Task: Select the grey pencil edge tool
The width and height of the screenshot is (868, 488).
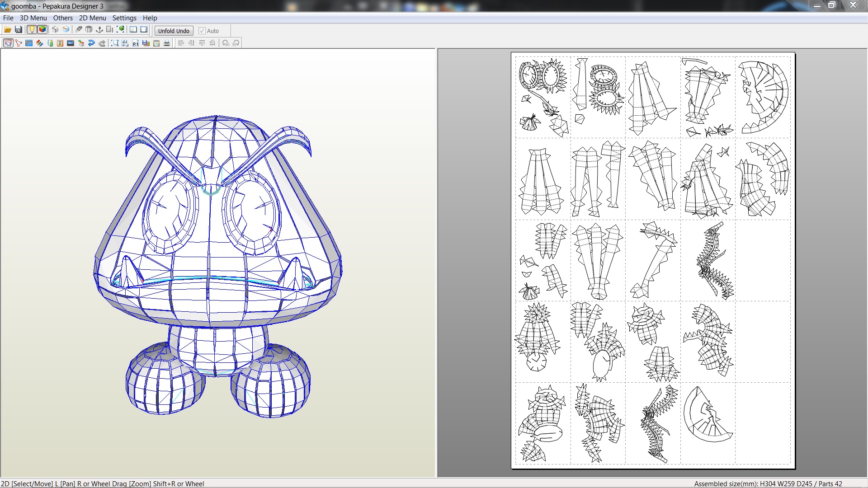Action: coord(79,30)
